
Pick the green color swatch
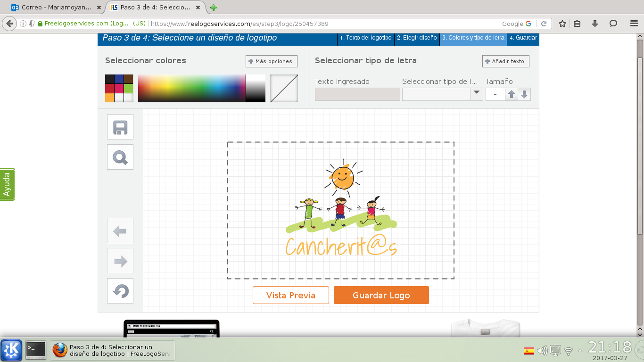tap(129, 88)
